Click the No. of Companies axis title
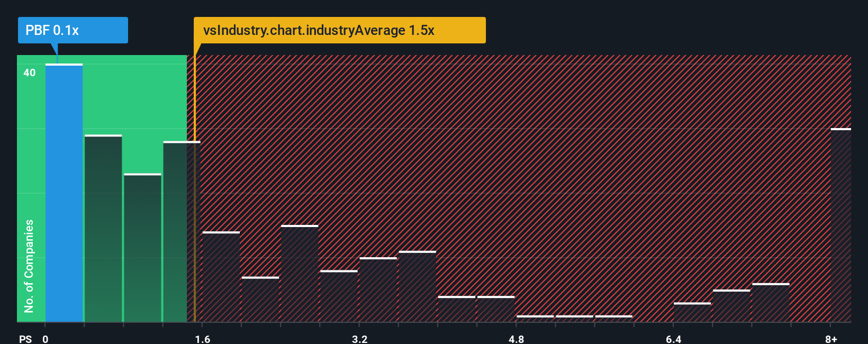Screen dimensions: 868x344 pyautogui.click(x=29, y=266)
